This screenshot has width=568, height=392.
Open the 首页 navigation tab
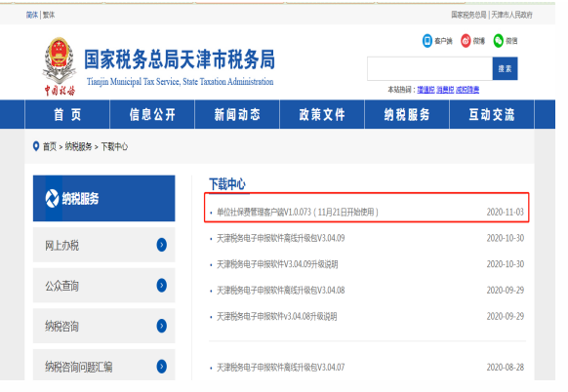click(67, 114)
